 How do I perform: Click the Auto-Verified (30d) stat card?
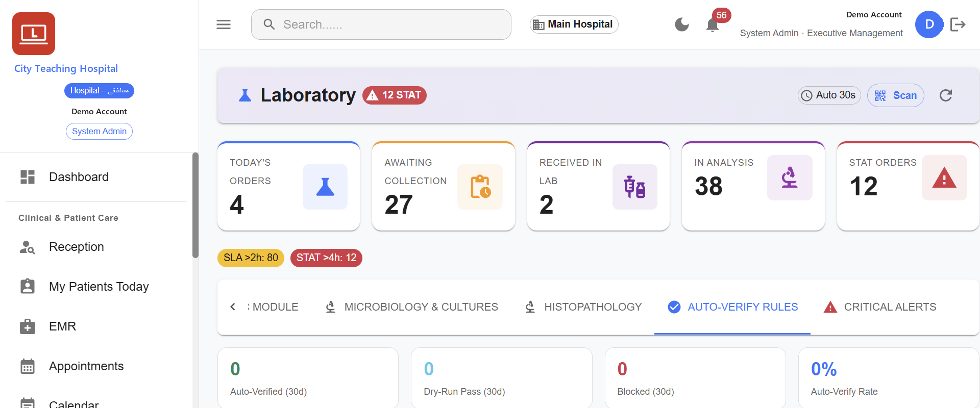[x=308, y=378]
